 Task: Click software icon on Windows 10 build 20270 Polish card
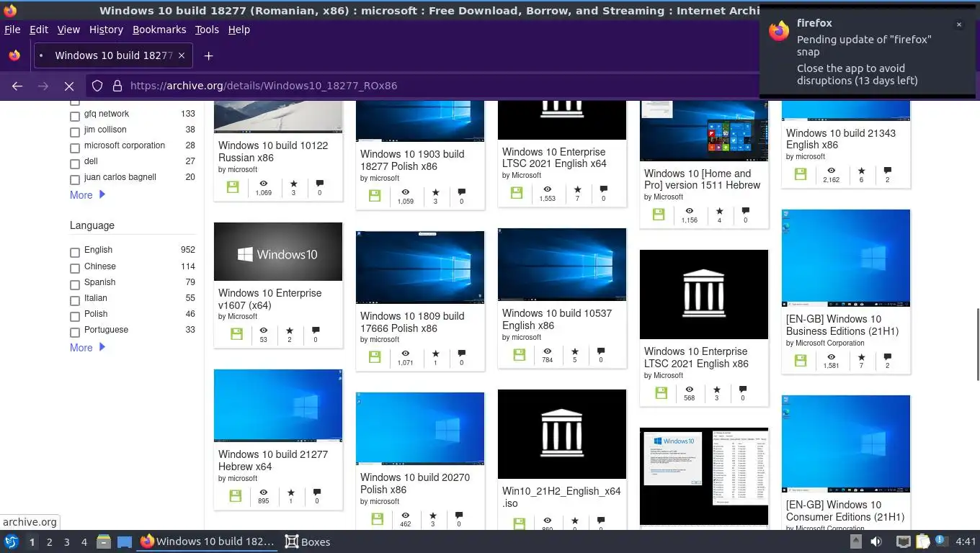point(376,518)
